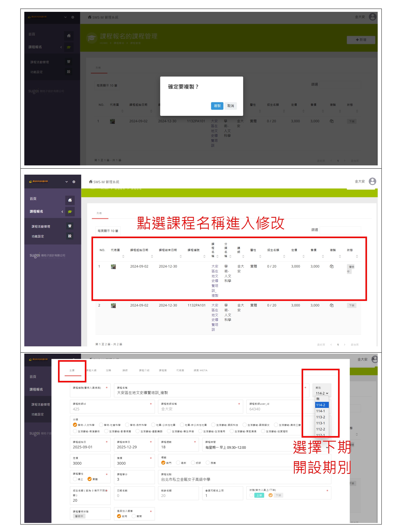The height and width of the screenshot is (532, 402).
Task: Switch to the 課程大綱 tab
Action: point(91,370)
